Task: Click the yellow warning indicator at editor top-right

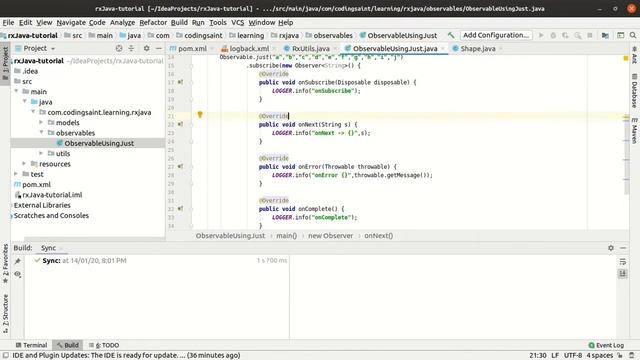Action: pos(626,58)
